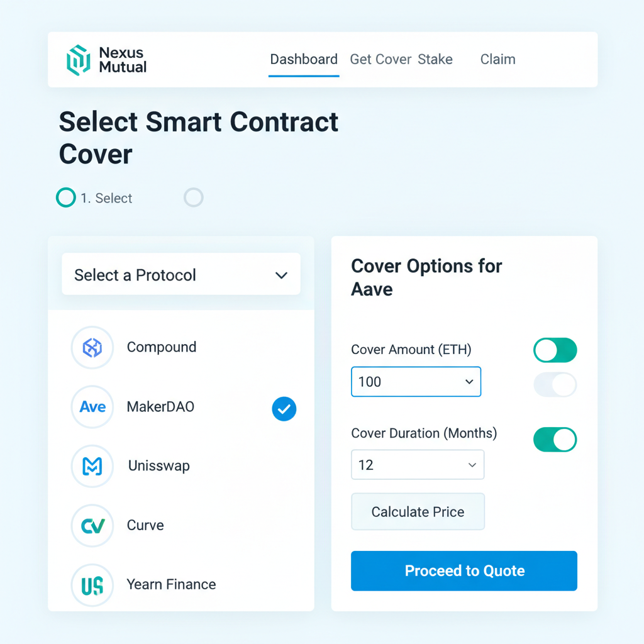Open the Cover Duration dropdown showing 12

coord(417,465)
